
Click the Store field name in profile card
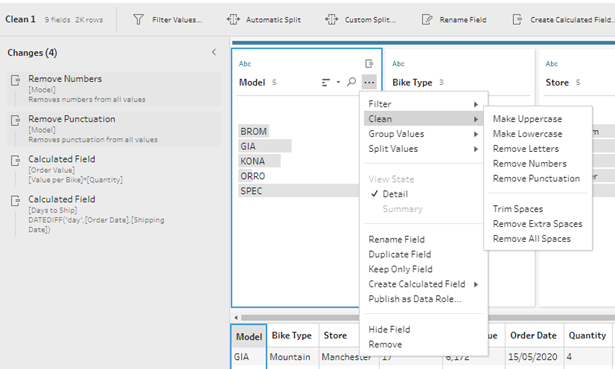[x=557, y=82]
